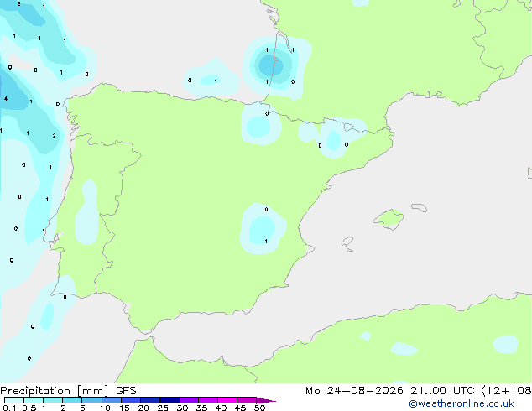The image size is (532, 411).
Task: Click the map value '4' off the northwest coast
Action: pyautogui.click(x=6, y=99)
